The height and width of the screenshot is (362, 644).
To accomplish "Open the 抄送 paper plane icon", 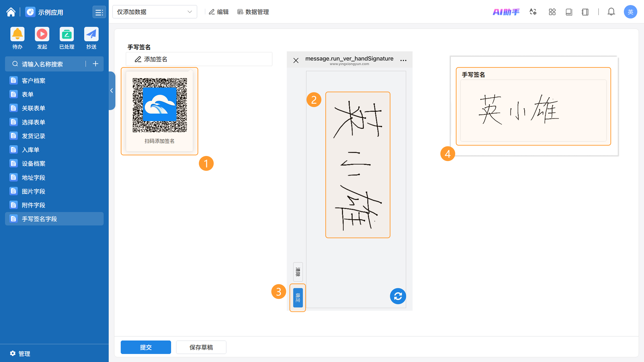I will [x=91, y=34].
